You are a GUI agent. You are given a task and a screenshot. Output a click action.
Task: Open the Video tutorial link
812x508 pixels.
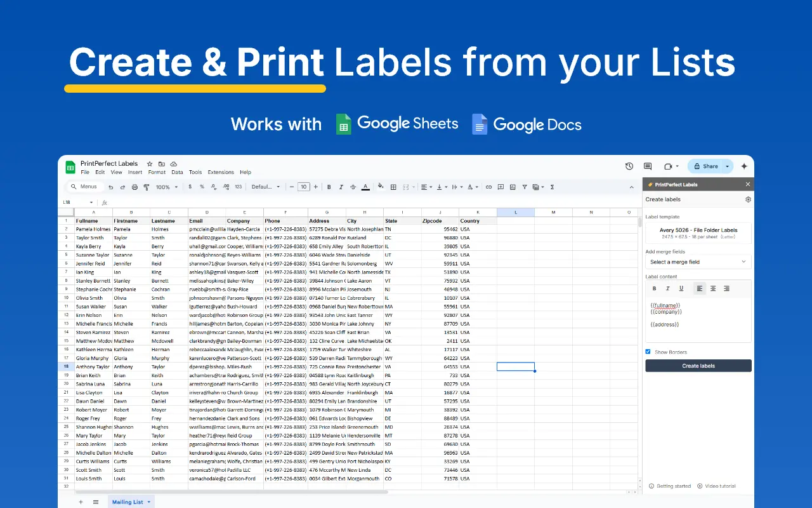coord(716,486)
